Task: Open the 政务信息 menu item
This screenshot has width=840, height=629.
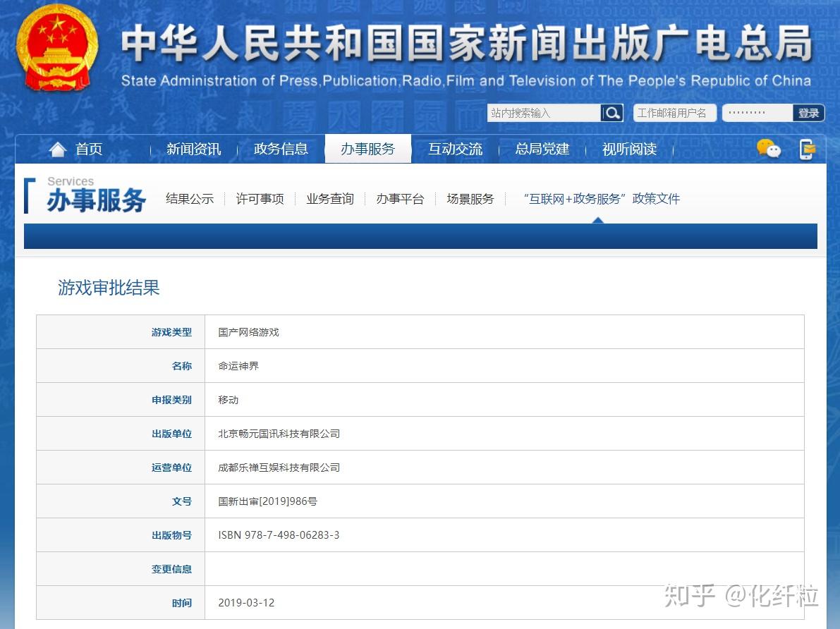Action: 281,149
